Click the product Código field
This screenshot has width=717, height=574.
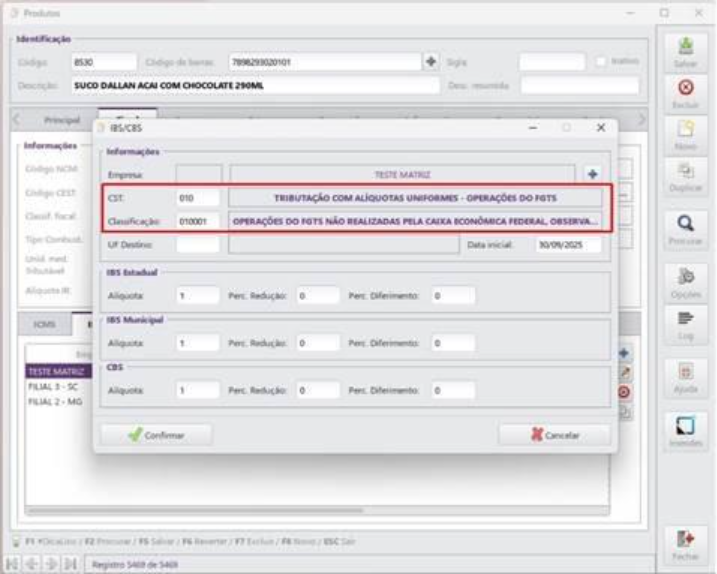(x=104, y=62)
